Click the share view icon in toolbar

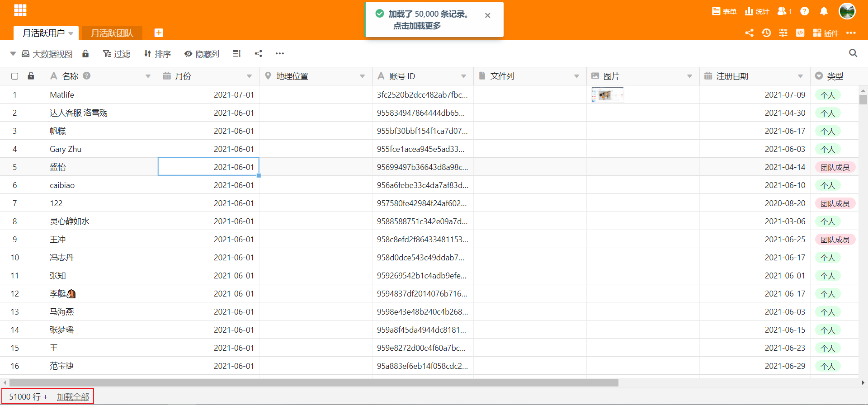pos(258,53)
